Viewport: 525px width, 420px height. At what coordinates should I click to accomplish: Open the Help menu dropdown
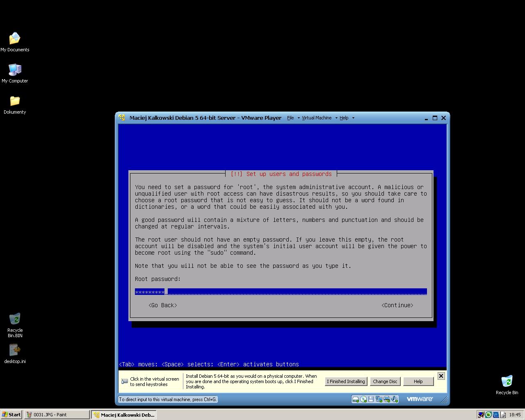pos(347,118)
